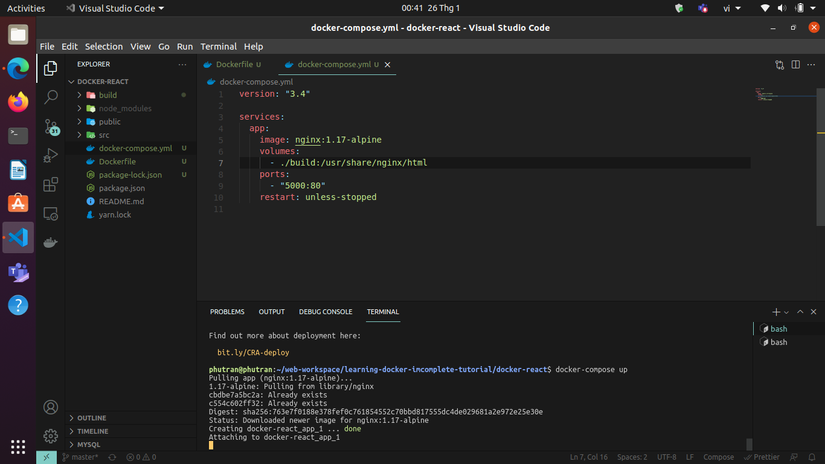This screenshot has width=825, height=464.
Task: Open editor More Actions ellipsis
Action: [811, 65]
